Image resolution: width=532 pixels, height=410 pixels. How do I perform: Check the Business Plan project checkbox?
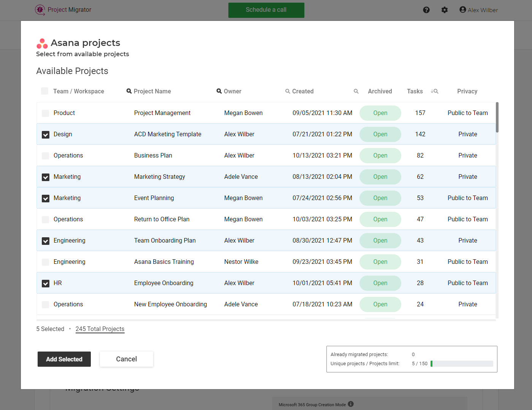click(x=45, y=155)
